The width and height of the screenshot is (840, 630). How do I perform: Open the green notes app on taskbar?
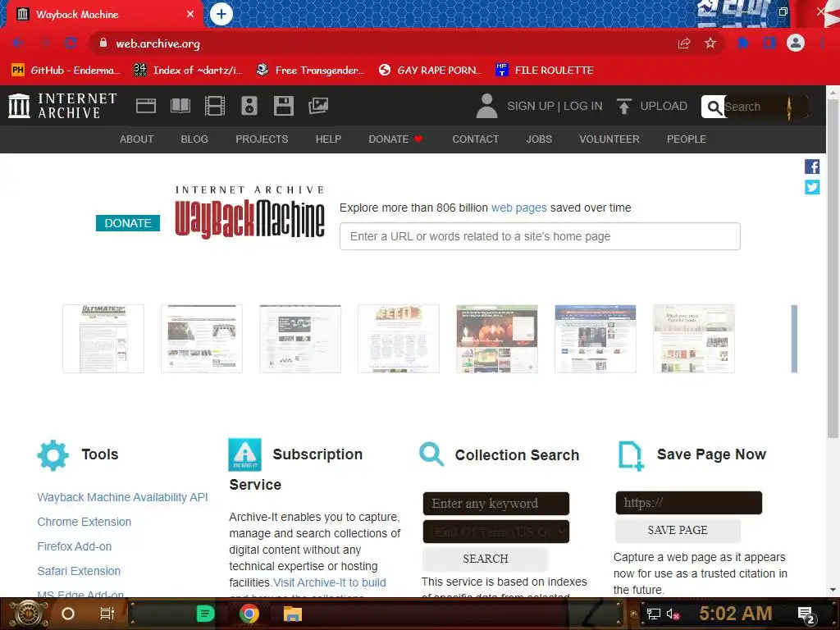pyautogui.click(x=205, y=614)
